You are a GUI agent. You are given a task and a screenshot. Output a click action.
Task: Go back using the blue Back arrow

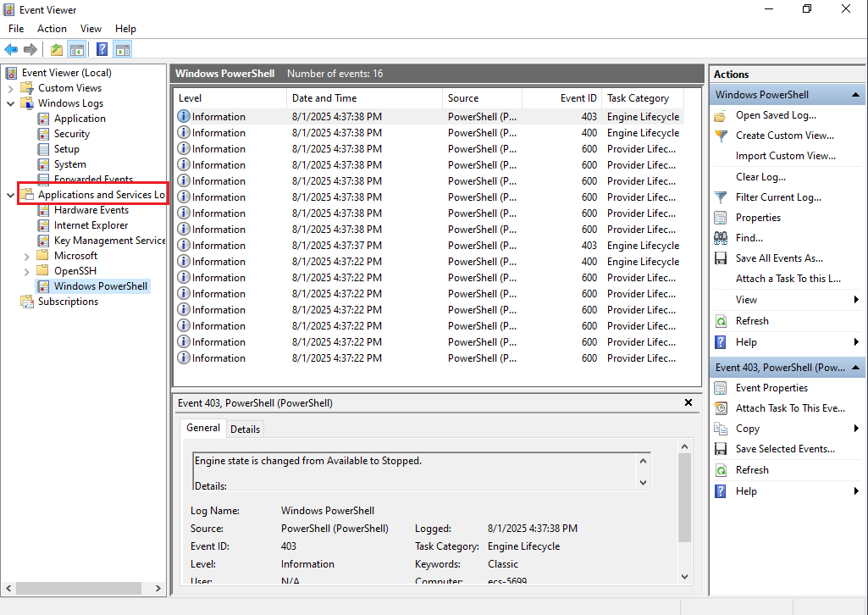pos(11,50)
